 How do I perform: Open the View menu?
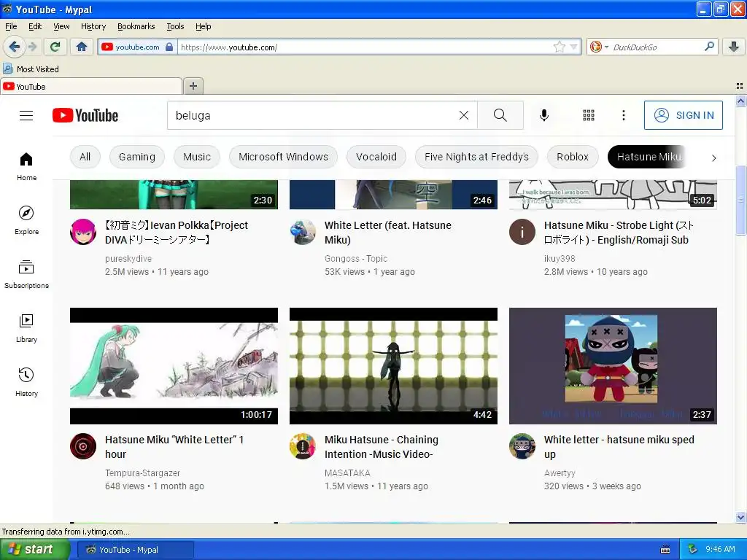(61, 26)
